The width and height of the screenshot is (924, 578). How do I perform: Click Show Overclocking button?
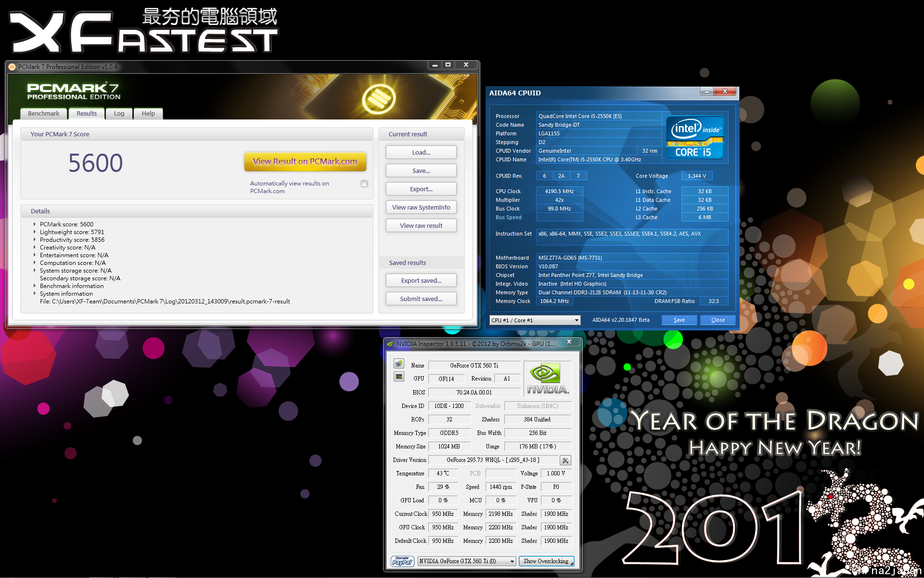pos(546,561)
